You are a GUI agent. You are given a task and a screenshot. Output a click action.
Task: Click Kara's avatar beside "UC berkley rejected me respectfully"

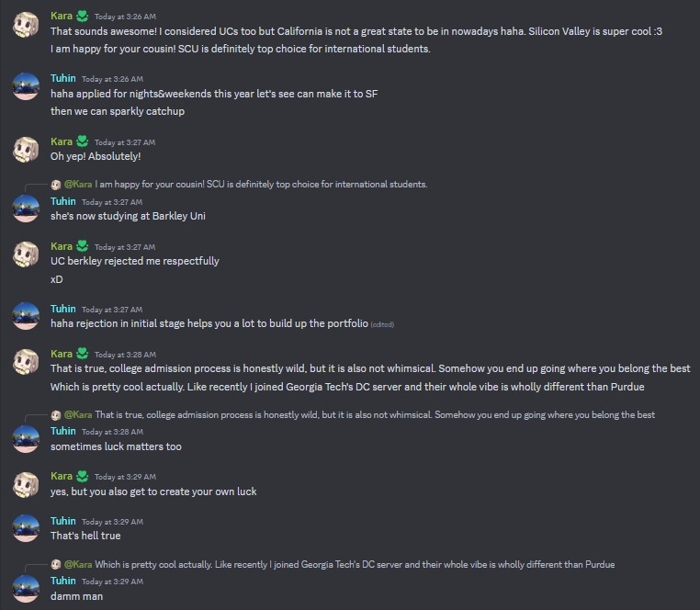click(26, 254)
